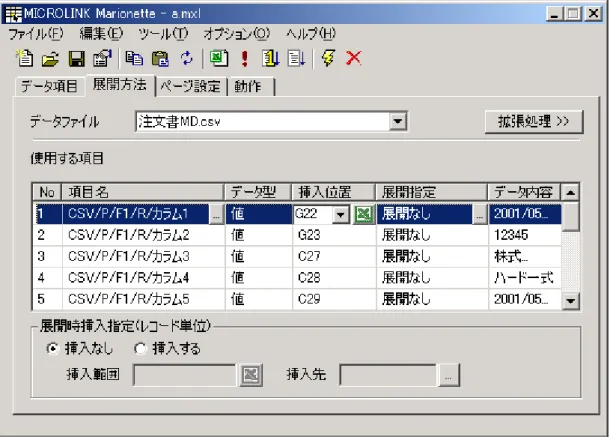The width and height of the screenshot is (610, 437).
Task: Click the Save floppy disk icon
Action: tap(76, 59)
